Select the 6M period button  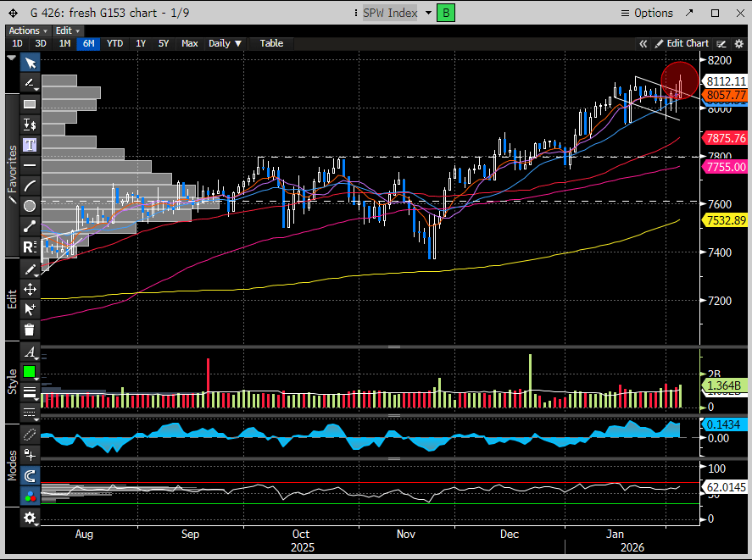click(89, 43)
